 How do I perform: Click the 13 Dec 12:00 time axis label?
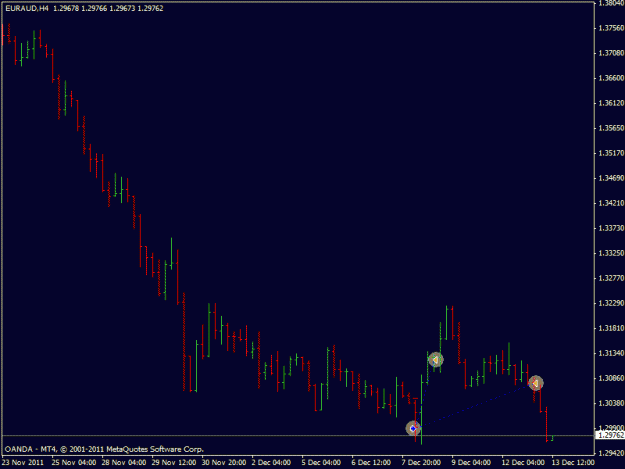[x=573, y=463]
